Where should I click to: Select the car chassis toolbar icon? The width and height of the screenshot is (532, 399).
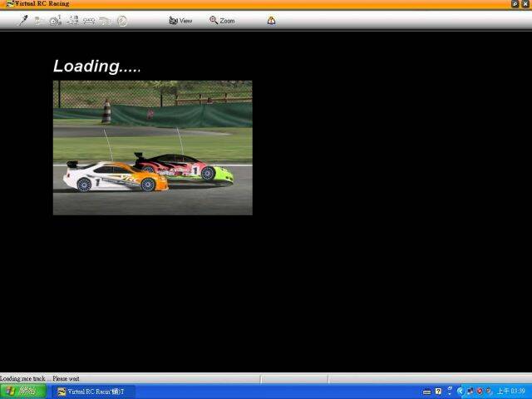coord(89,21)
